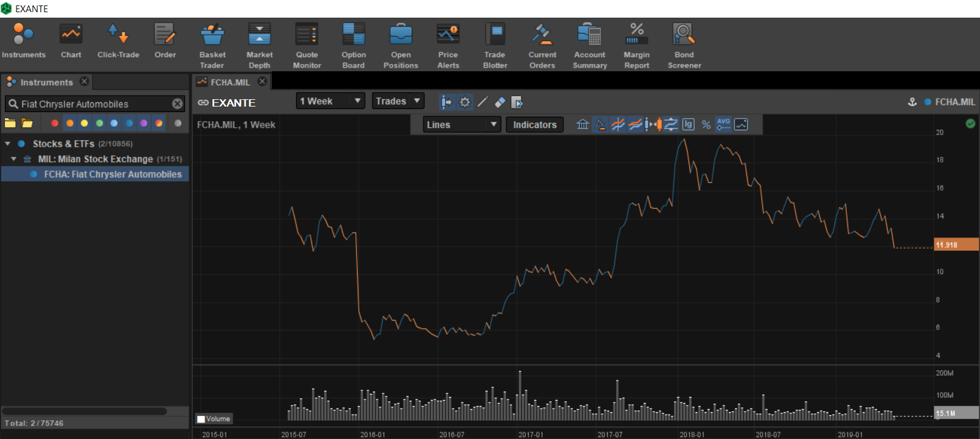
Task: Click the Indicators button
Action: (535, 125)
